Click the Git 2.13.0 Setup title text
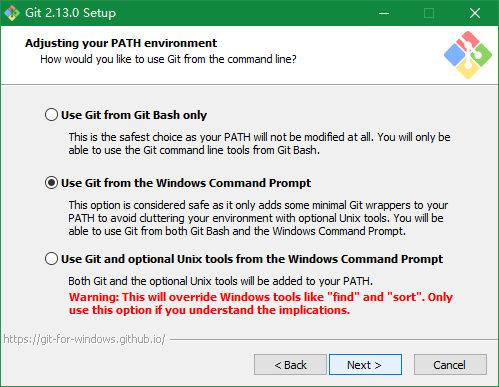This screenshot has width=499, height=387. point(71,13)
